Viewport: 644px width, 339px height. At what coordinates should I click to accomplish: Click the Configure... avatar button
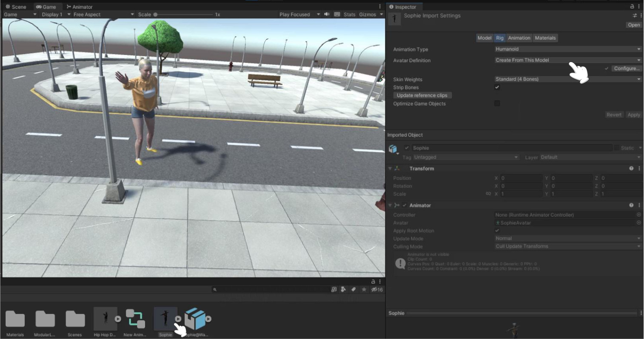click(x=626, y=68)
